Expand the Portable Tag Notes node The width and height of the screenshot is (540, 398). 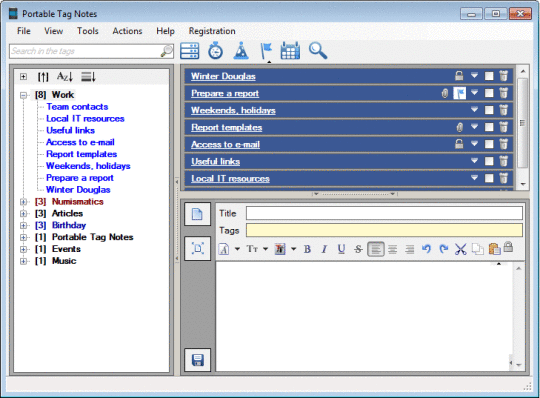[23, 237]
